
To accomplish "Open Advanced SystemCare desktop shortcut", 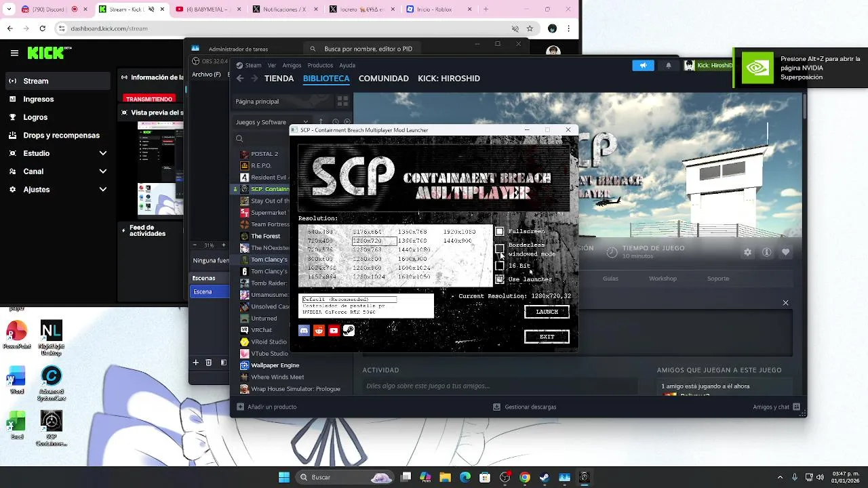I will pos(52,384).
